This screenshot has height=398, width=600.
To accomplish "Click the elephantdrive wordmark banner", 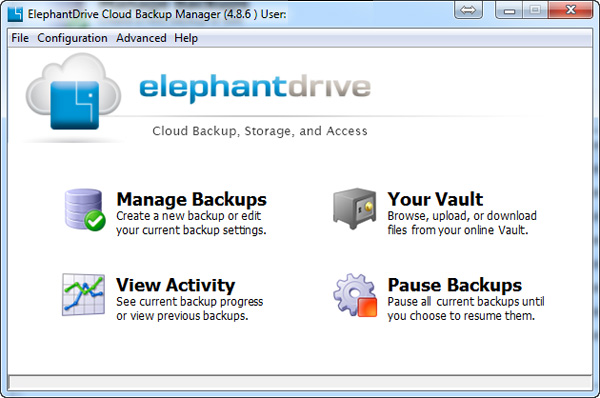I will pyautogui.click(x=255, y=87).
